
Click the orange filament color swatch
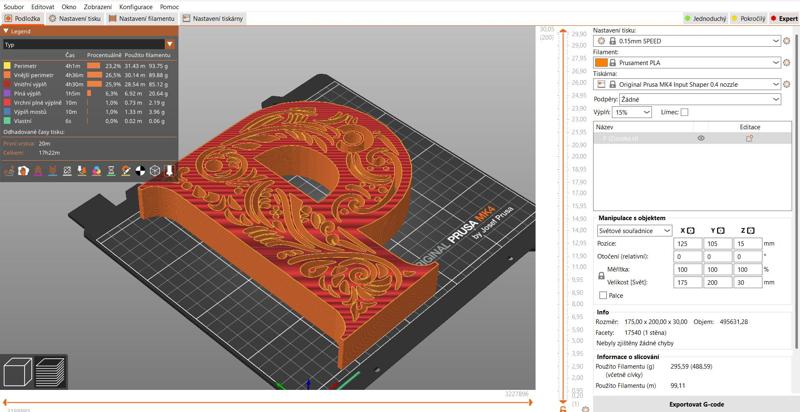[601, 62]
